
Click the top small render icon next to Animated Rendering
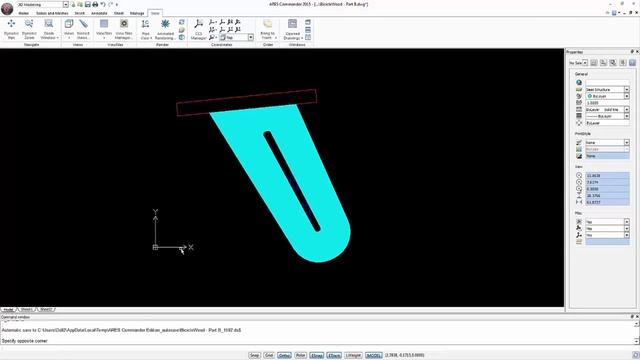click(182, 22)
